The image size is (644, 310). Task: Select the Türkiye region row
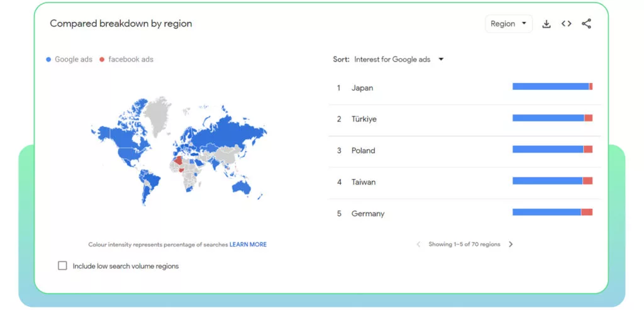click(465, 119)
